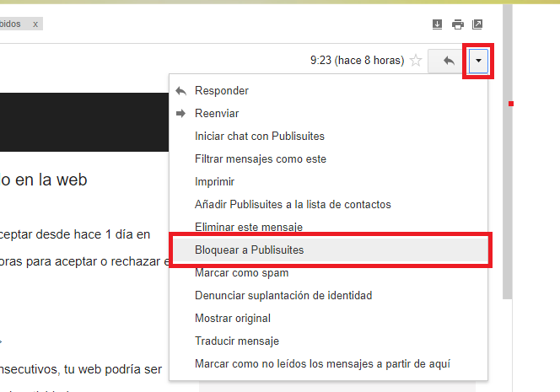Mark messages as unread from here
560x392 pixels.
(322, 364)
